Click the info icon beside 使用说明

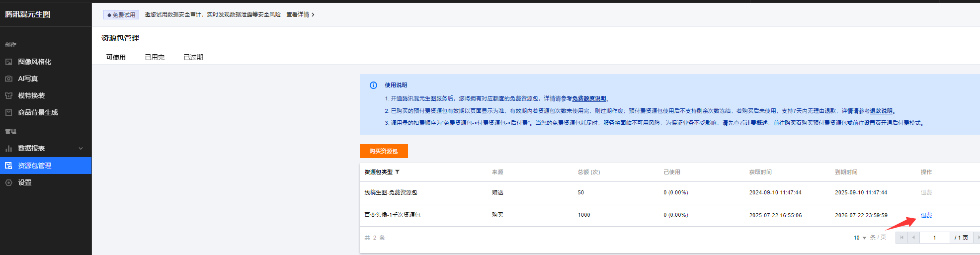tap(373, 85)
